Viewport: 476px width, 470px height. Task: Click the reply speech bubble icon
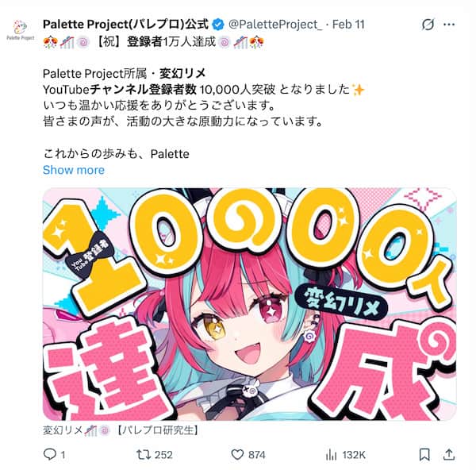[50, 454]
